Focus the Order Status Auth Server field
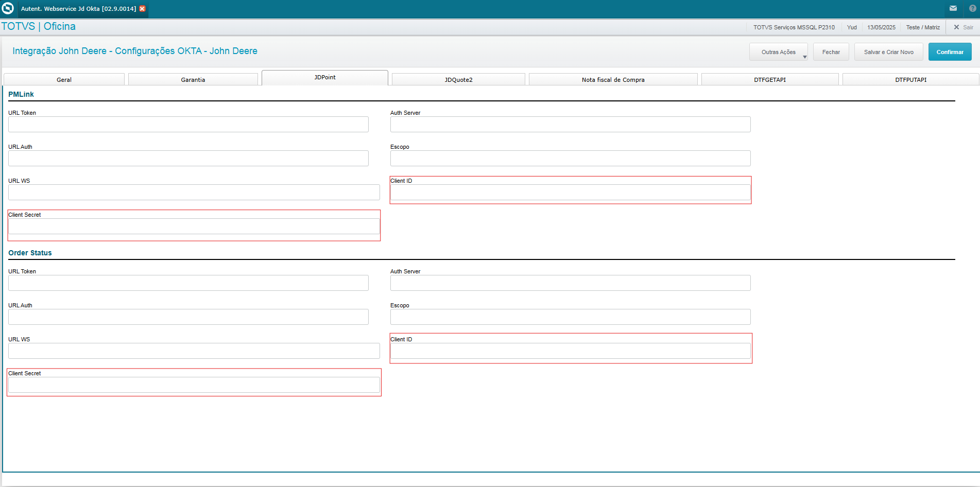This screenshot has width=980, height=487. tap(571, 283)
